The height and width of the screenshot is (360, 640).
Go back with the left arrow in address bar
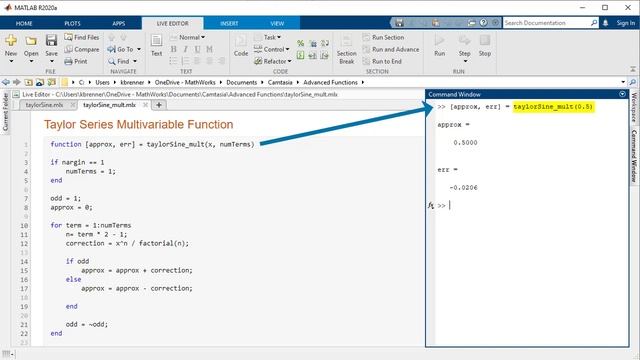(6, 82)
